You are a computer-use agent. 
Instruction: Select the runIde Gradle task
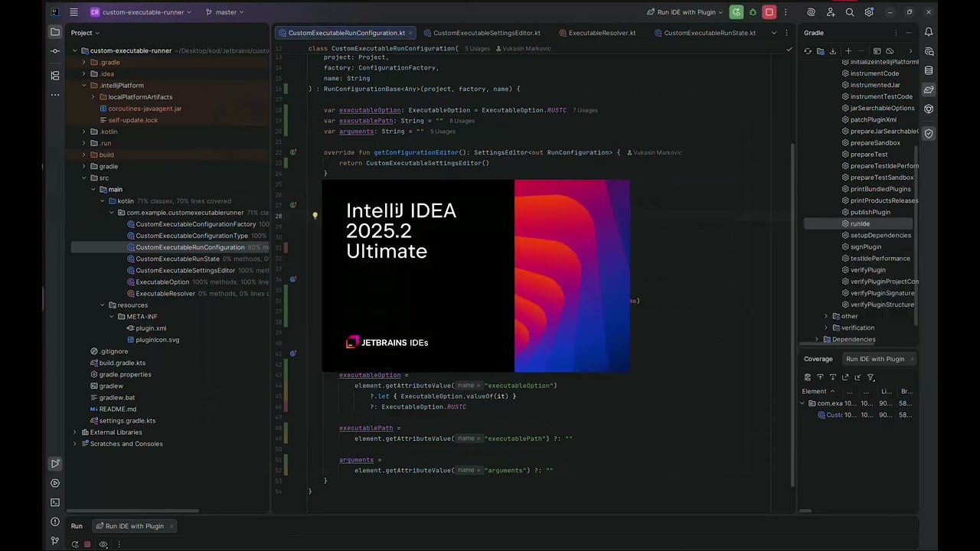[860, 223]
